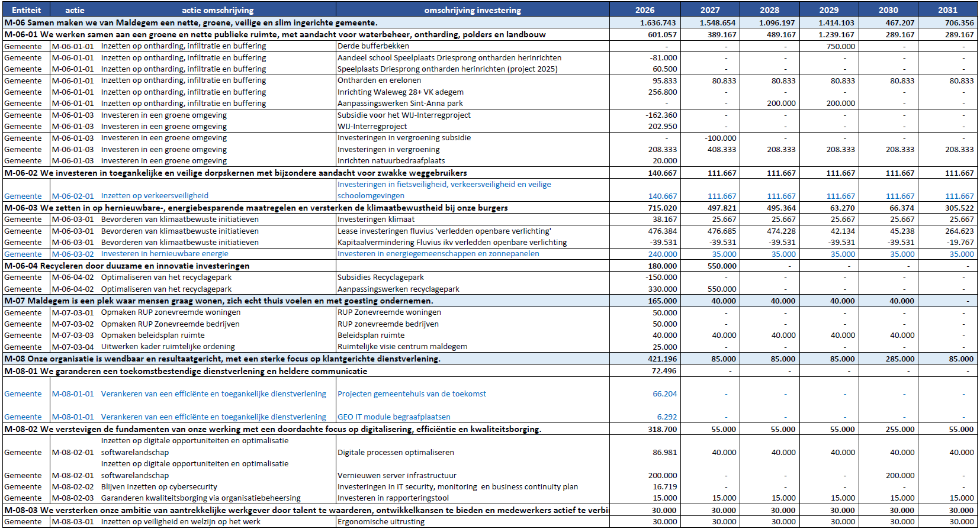Image resolution: width=980 pixels, height=529 pixels.
Task: Select the 'Ergonomische uitrusting' cell
Action: 381,522
